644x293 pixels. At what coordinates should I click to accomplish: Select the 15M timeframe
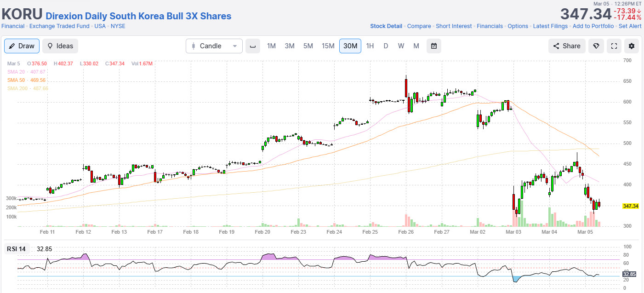[328, 46]
